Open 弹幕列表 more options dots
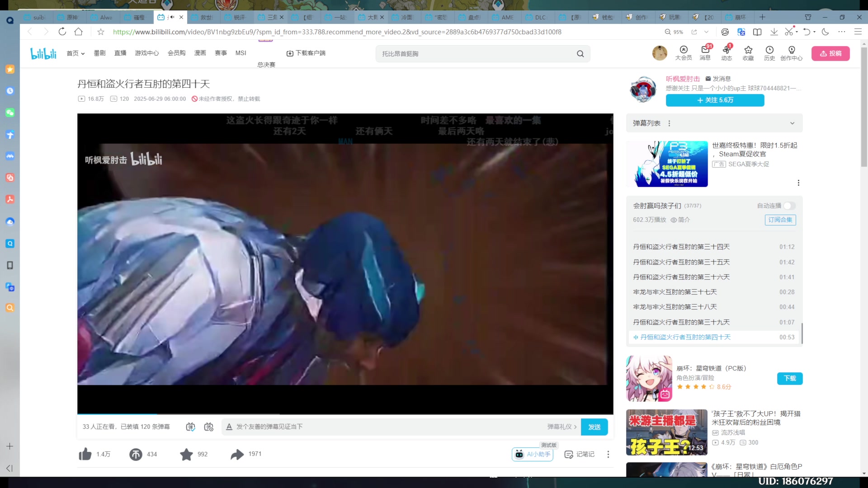This screenshot has width=868, height=488. click(x=669, y=123)
